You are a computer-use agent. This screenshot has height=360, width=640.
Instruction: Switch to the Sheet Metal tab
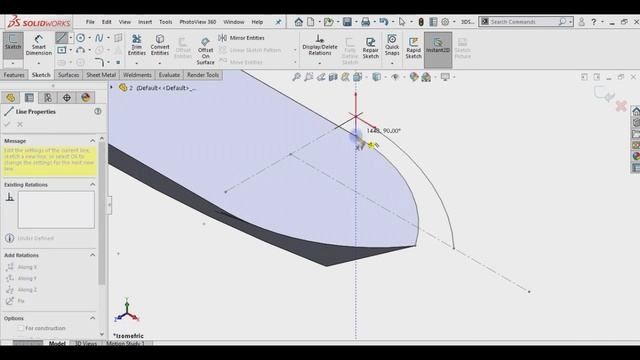coord(101,75)
